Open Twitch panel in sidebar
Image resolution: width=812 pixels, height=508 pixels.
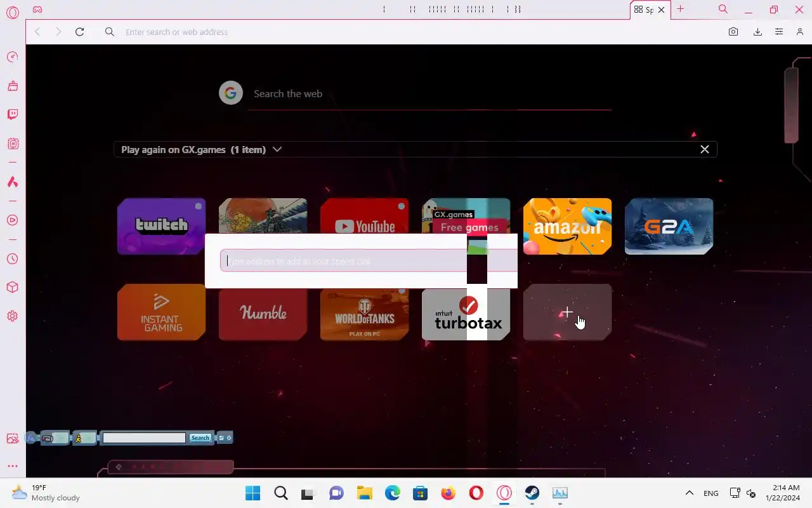(12, 114)
